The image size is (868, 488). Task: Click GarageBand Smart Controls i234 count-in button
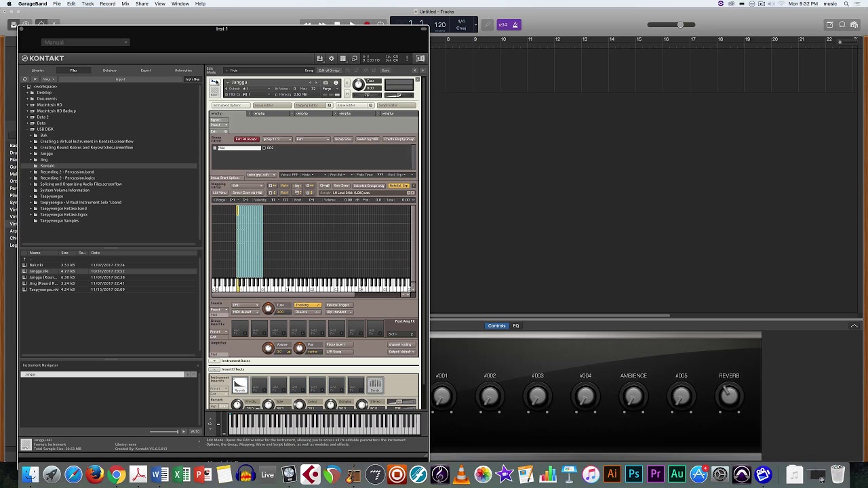click(502, 25)
